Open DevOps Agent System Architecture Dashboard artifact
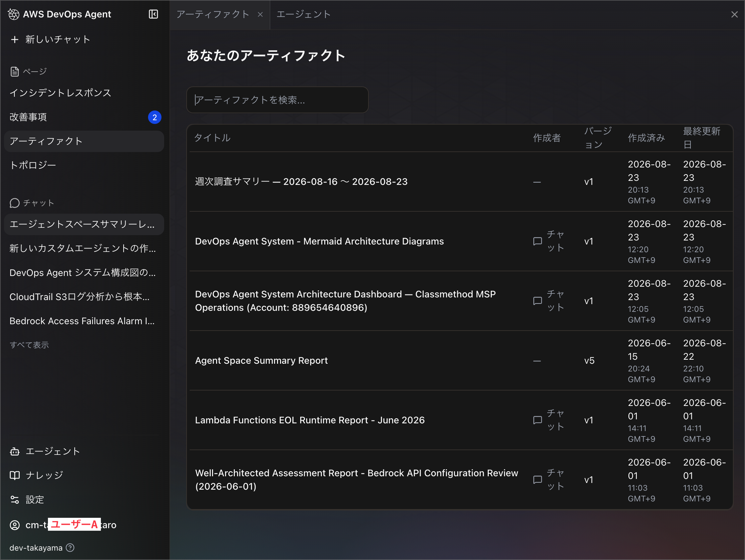The width and height of the screenshot is (745, 560). click(x=346, y=301)
